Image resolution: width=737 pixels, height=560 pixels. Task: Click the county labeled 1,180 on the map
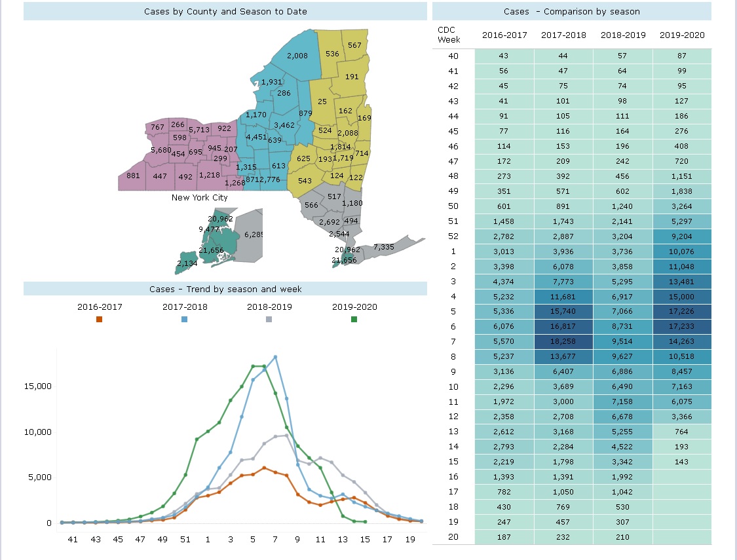[x=352, y=203]
